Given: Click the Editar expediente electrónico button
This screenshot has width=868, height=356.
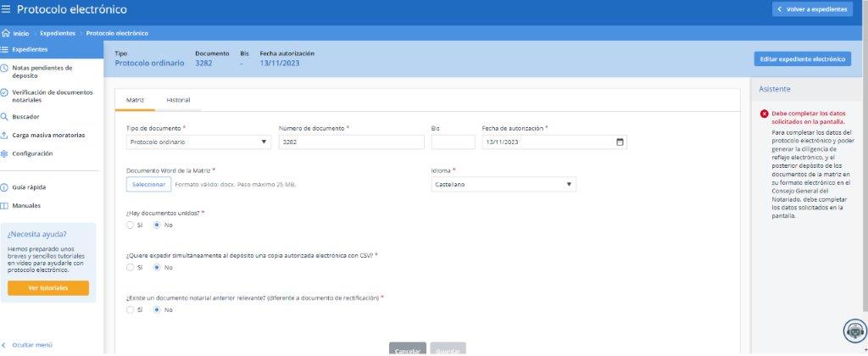Looking at the screenshot, I should coord(802,59).
